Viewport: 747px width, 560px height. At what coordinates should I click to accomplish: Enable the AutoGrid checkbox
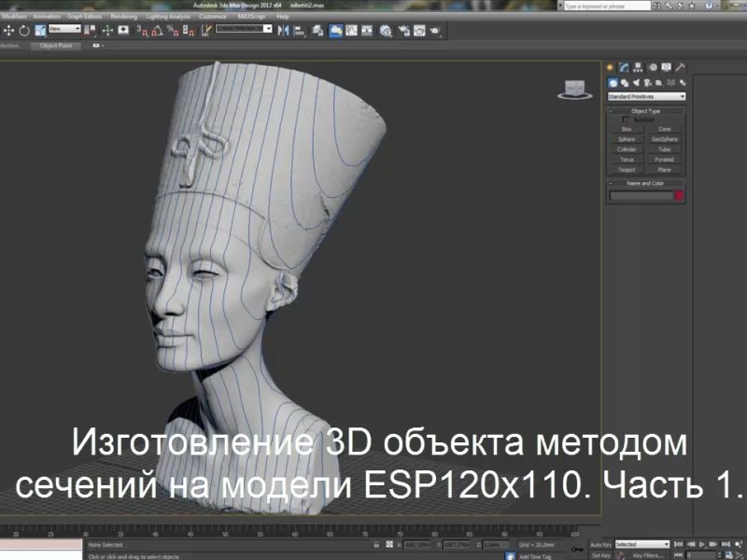tap(626, 119)
